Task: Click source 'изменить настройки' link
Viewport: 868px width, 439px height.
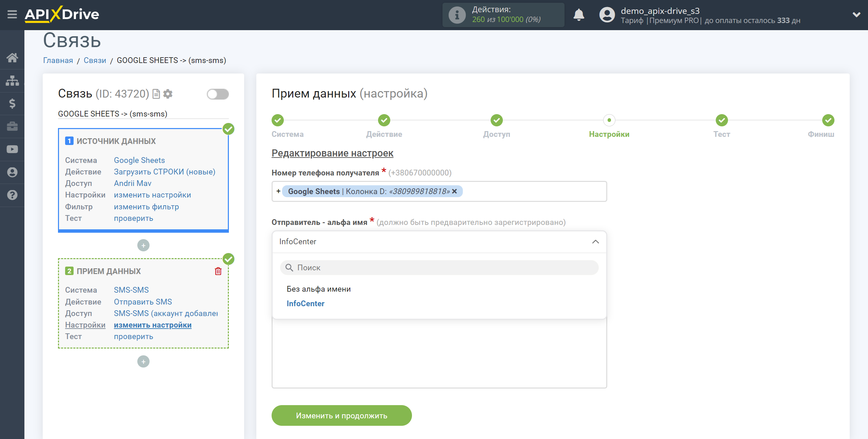Action: [x=152, y=195]
